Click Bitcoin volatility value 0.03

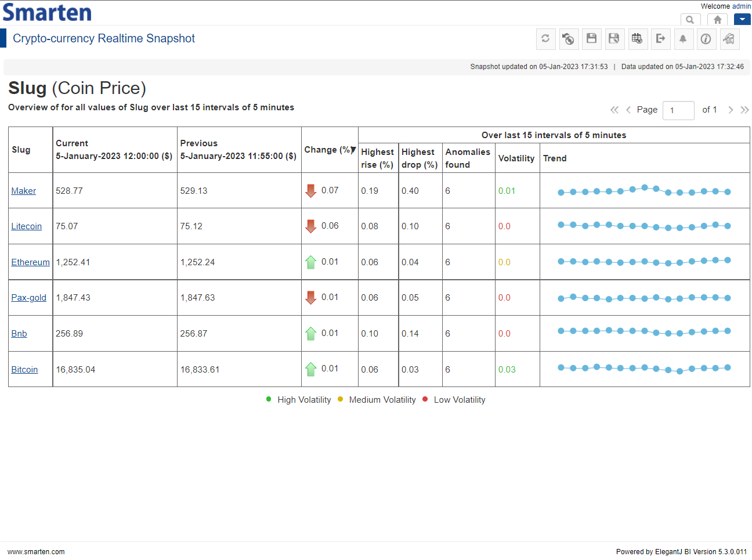pos(507,370)
